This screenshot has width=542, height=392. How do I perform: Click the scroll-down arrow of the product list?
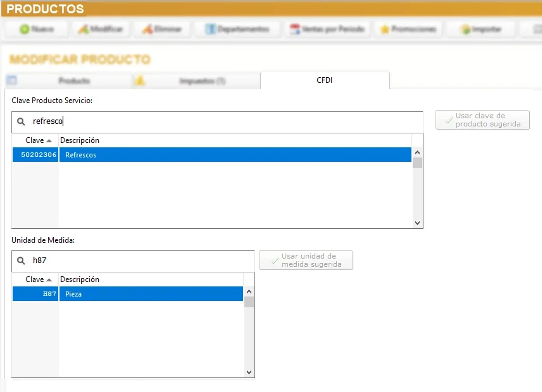pos(417,223)
